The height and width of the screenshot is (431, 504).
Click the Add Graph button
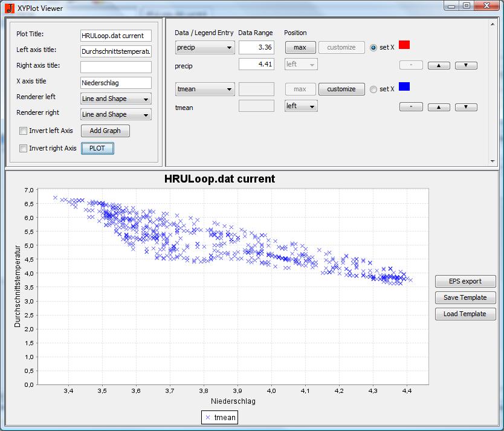[x=105, y=131]
